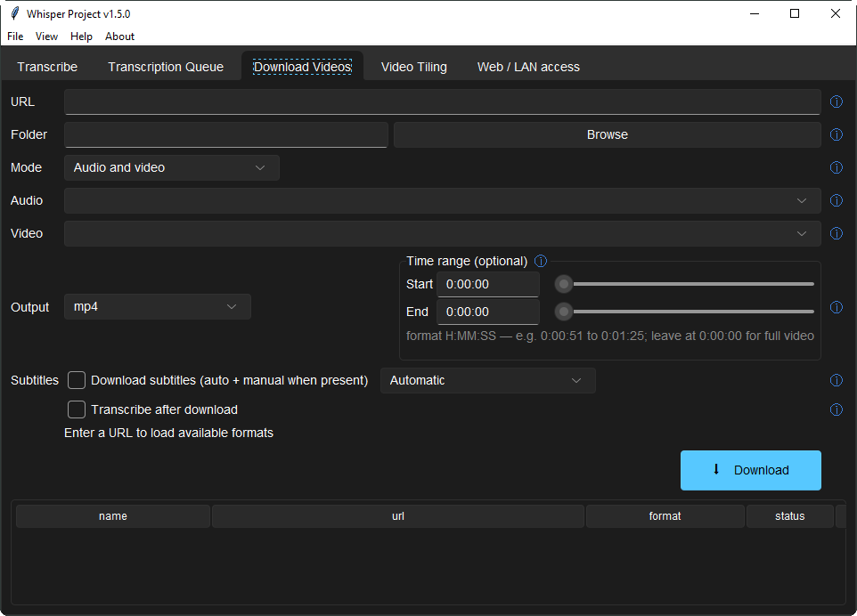Click the info icon beside the Browse button
857x616 pixels.
point(837,134)
